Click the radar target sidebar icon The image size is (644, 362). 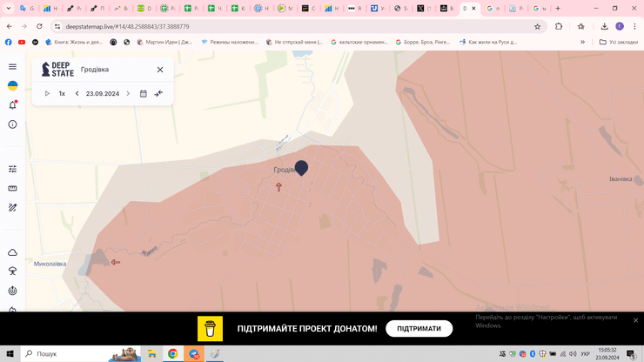12,291
